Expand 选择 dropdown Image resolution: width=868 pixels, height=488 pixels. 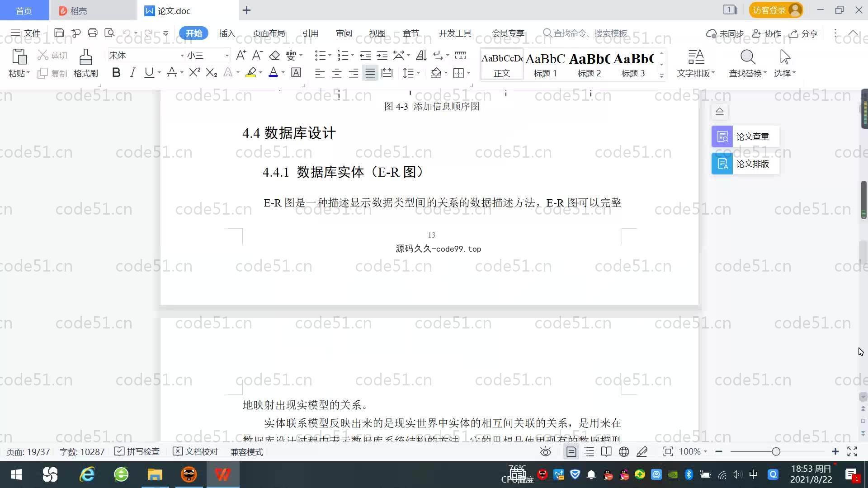785,73
